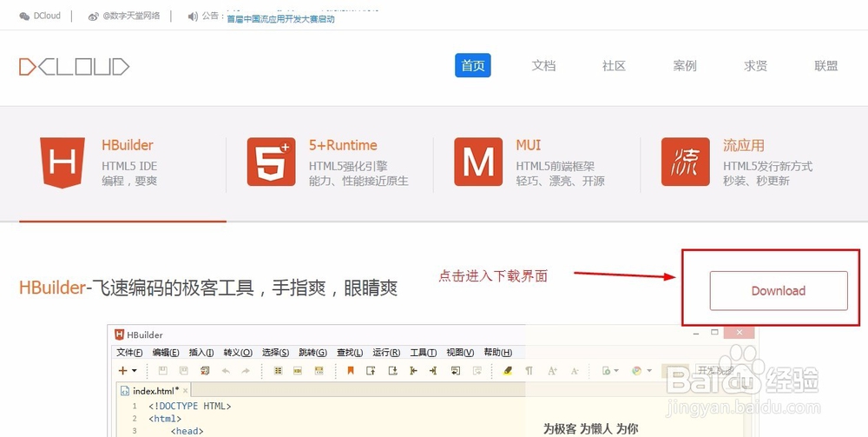Close the index.html tab
This screenshot has width=868, height=437.
point(186,390)
